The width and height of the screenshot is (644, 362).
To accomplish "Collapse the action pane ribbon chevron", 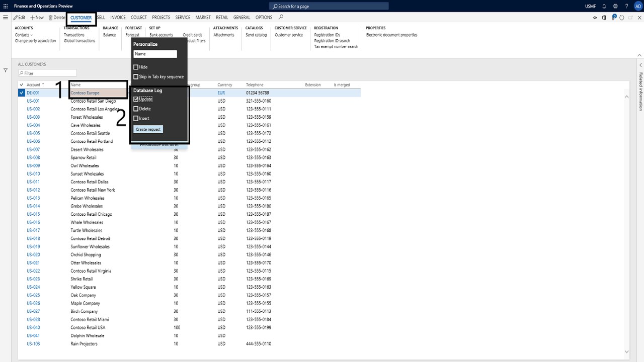I will pos(640,55).
